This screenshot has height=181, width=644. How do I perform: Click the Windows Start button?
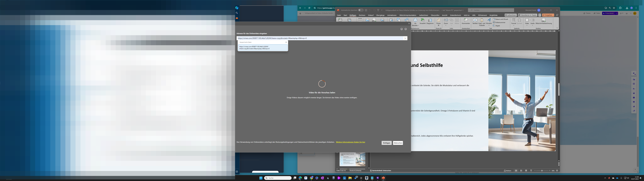point(261,178)
